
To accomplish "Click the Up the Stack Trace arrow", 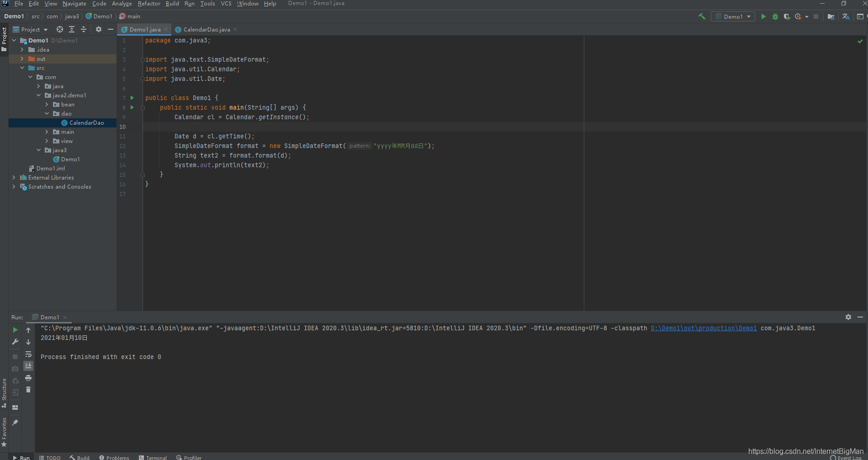I will (x=28, y=330).
